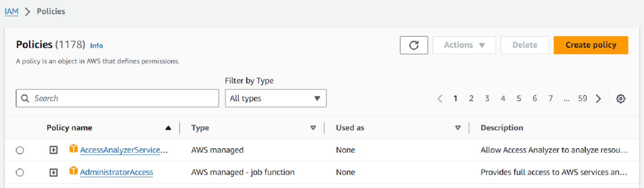Open the Actions dropdown menu
Screen dimensions: 644x188
tap(464, 45)
